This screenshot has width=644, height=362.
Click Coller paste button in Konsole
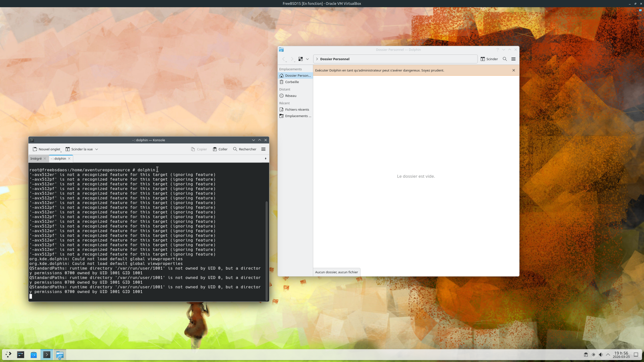point(220,149)
